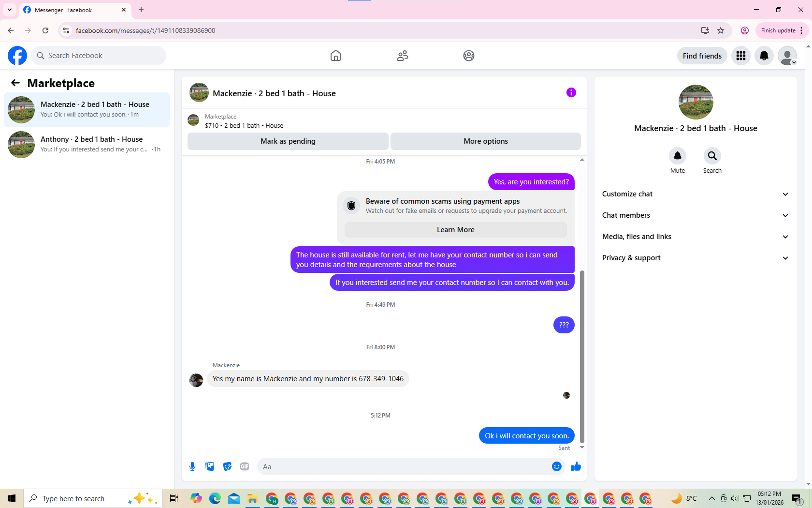Click Mackenzie's message avatar
Image resolution: width=812 pixels, height=508 pixels.
pyautogui.click(x=196, y=380)
